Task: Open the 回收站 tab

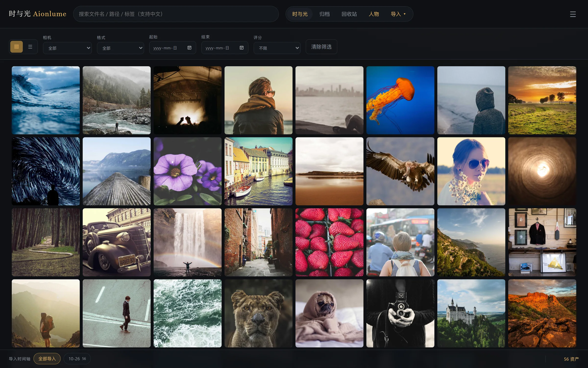Action: click(349, 14)
